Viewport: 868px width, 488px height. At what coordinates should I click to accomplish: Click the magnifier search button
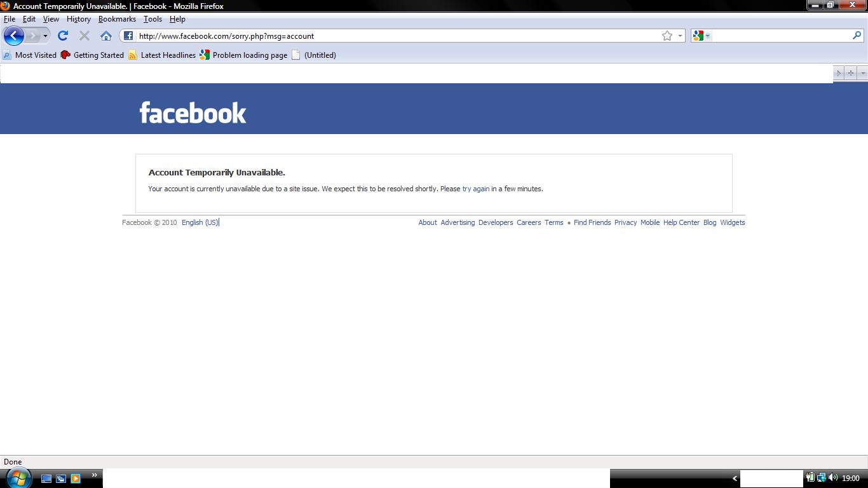coord(857,36)
